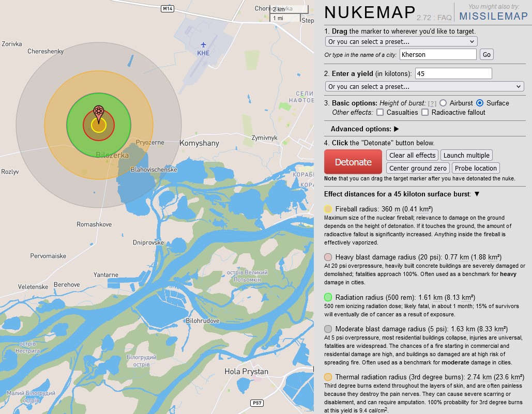Click the height of burst help link

pyautogui.click(x=432, y=103)
